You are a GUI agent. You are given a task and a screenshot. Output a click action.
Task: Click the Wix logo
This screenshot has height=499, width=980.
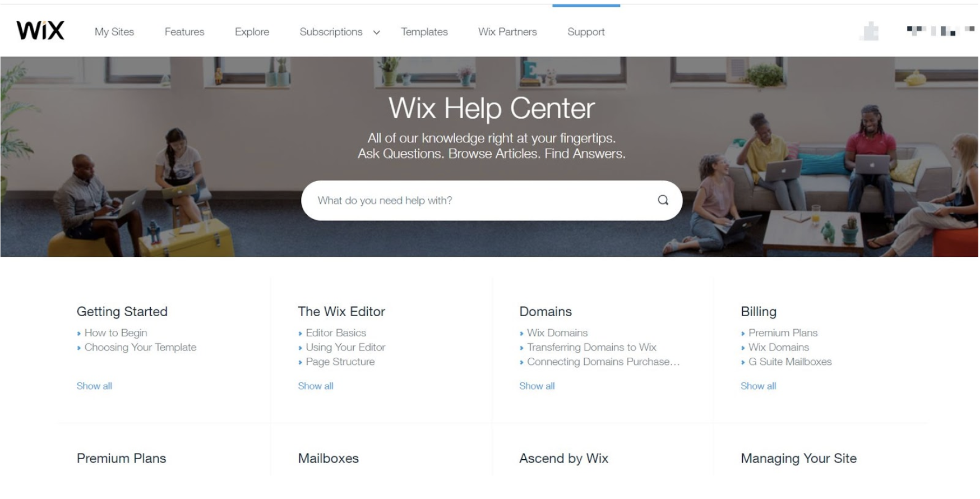click(40, 30)
